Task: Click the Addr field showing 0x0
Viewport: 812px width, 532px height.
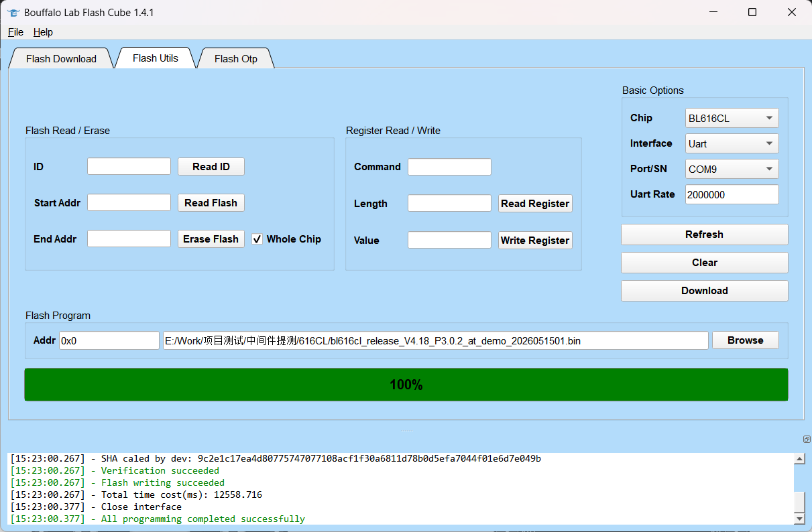Action: tap(109, 340)
